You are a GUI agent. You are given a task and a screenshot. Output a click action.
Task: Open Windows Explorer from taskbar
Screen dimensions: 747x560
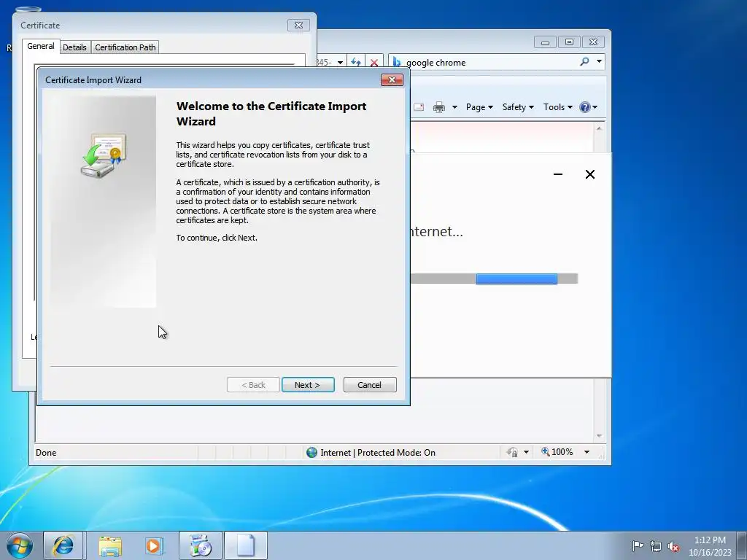[111, 545]
